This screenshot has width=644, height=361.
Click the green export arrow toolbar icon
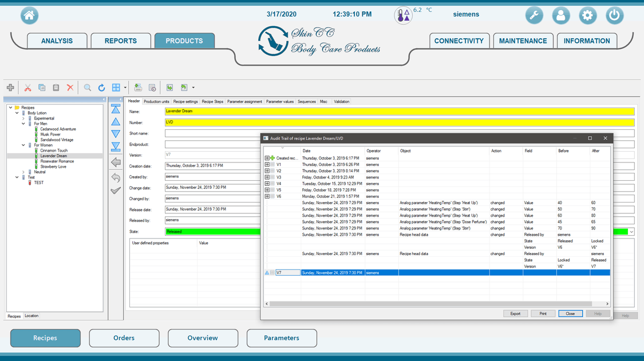click(184, 88)
